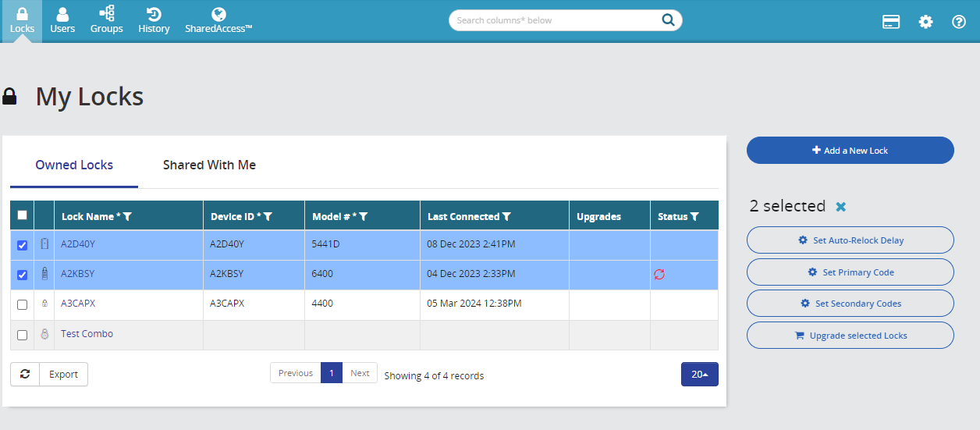
Task: Go to the Users section
Action: (62, 20)
